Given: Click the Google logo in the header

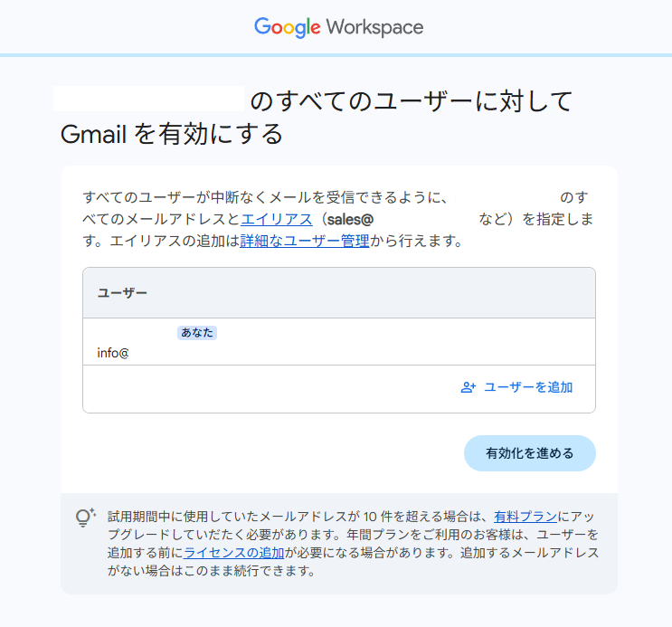Looking at the screenshot, I should point(287,27).
